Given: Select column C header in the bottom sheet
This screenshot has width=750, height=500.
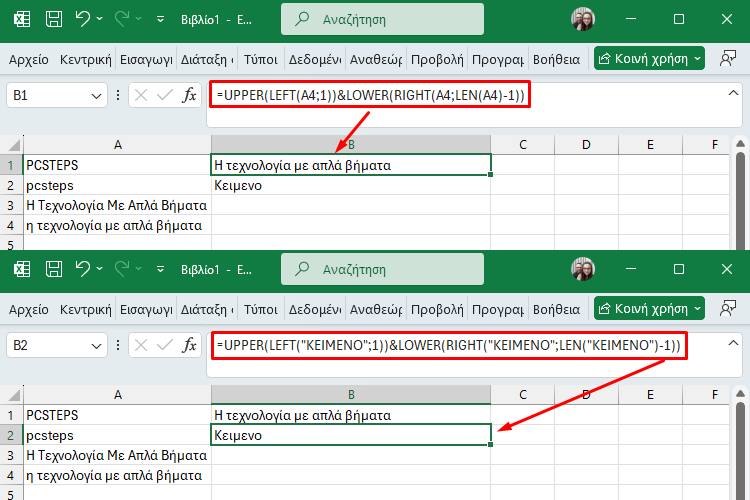Looking at the screenshot, I should tap(523, 395).
